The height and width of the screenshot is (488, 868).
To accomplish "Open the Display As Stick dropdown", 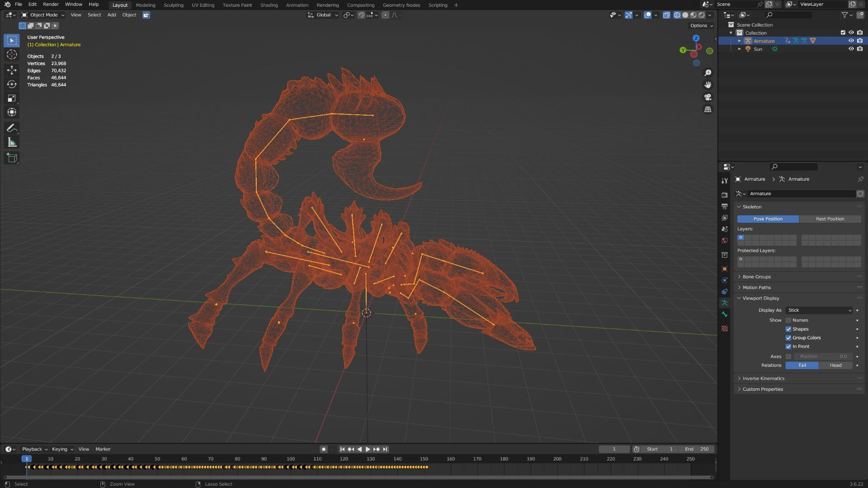I will coord(819,310).
